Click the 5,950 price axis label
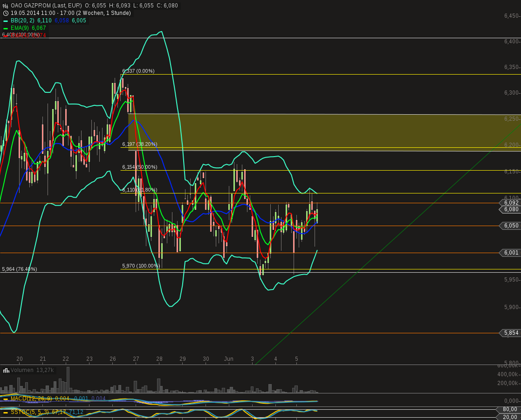The image size is (521, 420). pyautogui.click(x=511, y=280)
